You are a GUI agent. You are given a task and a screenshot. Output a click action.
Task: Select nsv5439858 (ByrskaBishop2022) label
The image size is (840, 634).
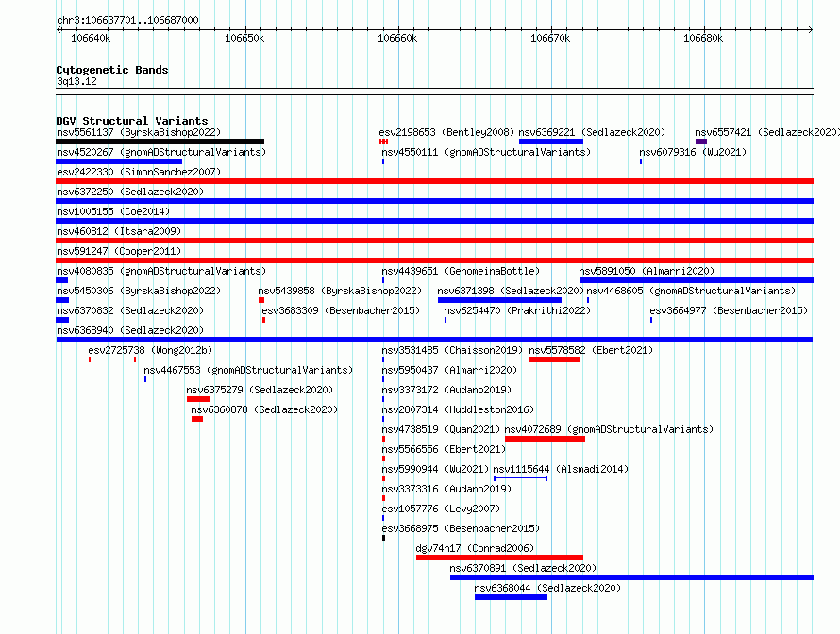click(340, 291)
